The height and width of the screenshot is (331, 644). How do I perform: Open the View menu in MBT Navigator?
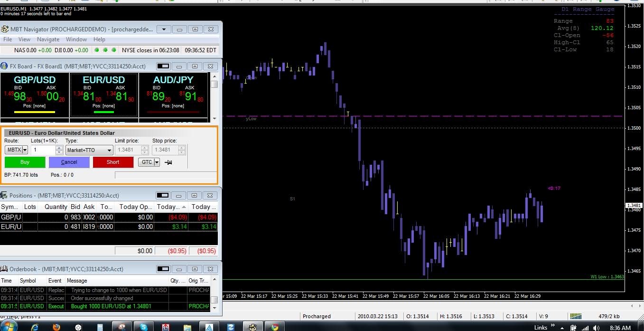coord(24,39)
